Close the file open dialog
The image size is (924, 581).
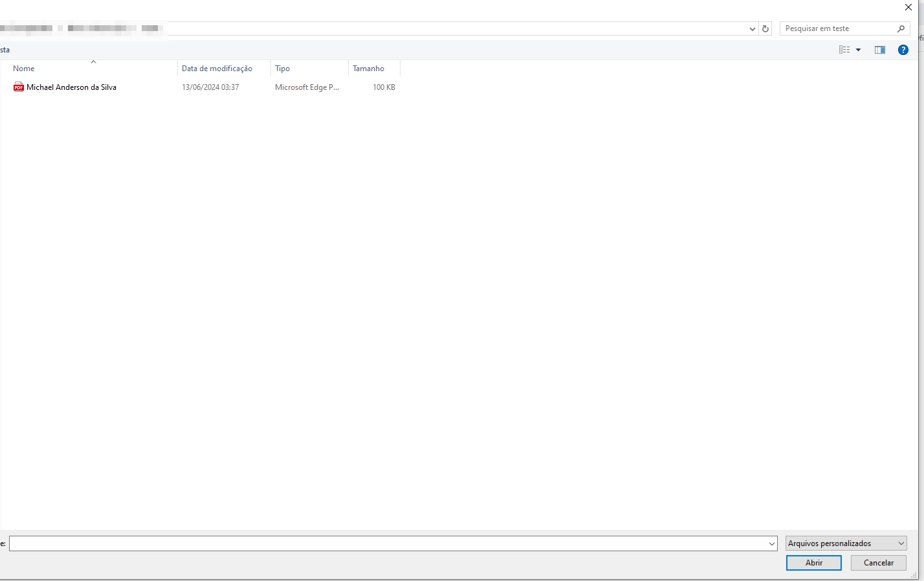(908, 7)
